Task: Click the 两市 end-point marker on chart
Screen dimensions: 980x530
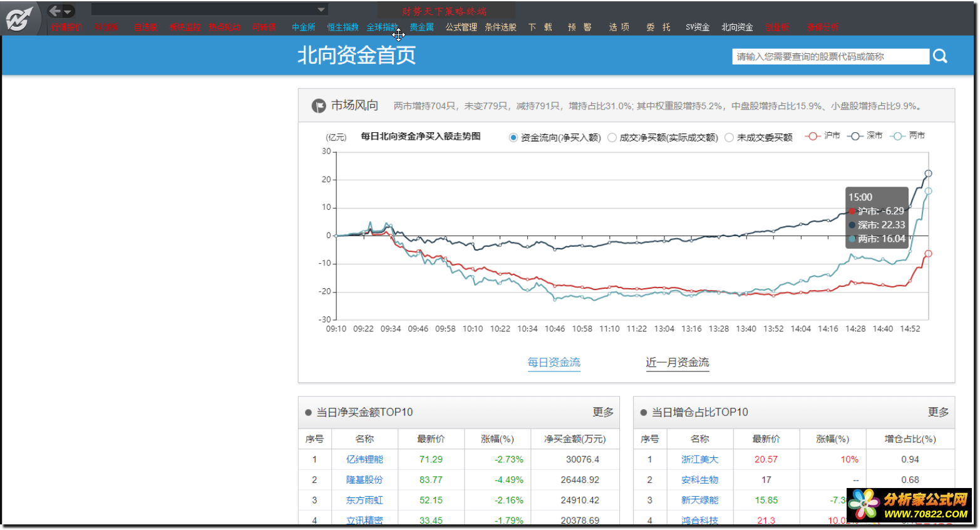Action: tap(928, 191)
